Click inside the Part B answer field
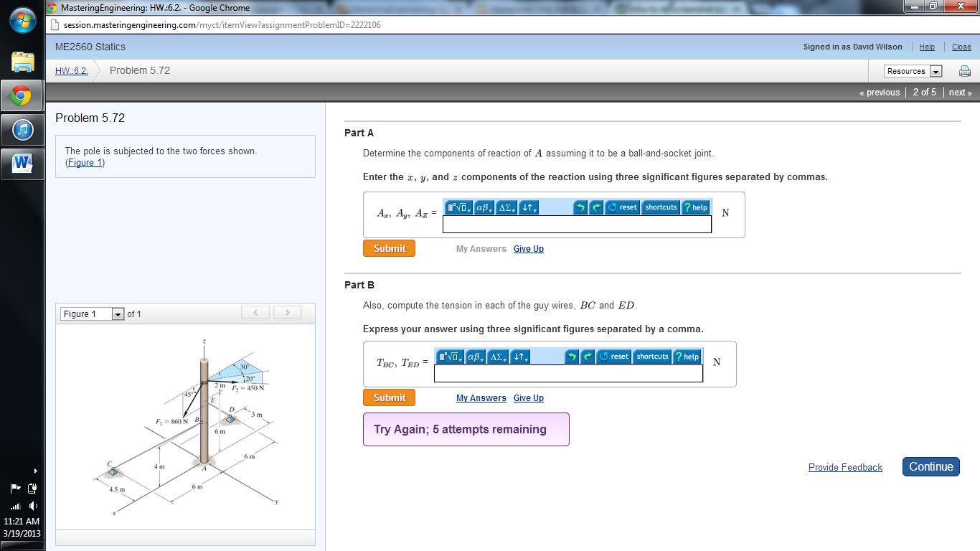Screen dimensions: 980x551 click(x=568, y=374)
